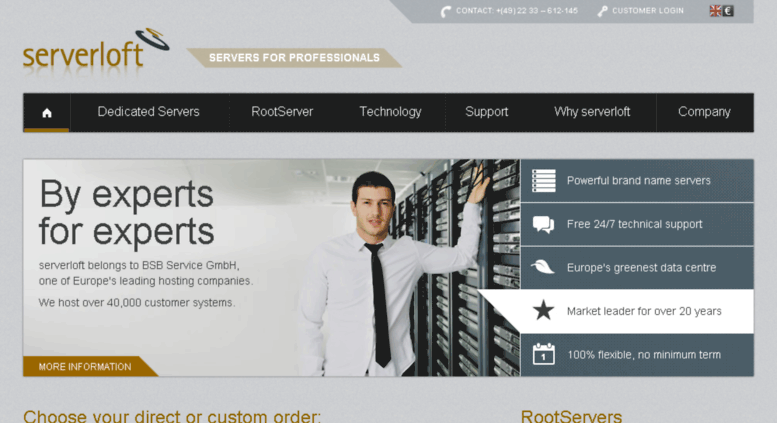Select 100% flexible, no minimum term tab
This screenshot has height=423, width=777.
click(637, 355)
